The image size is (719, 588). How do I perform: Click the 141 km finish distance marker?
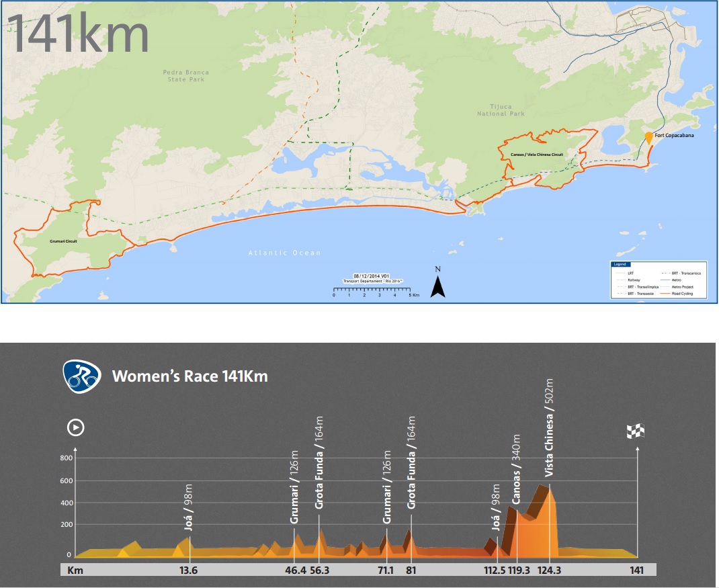(636, 571)
